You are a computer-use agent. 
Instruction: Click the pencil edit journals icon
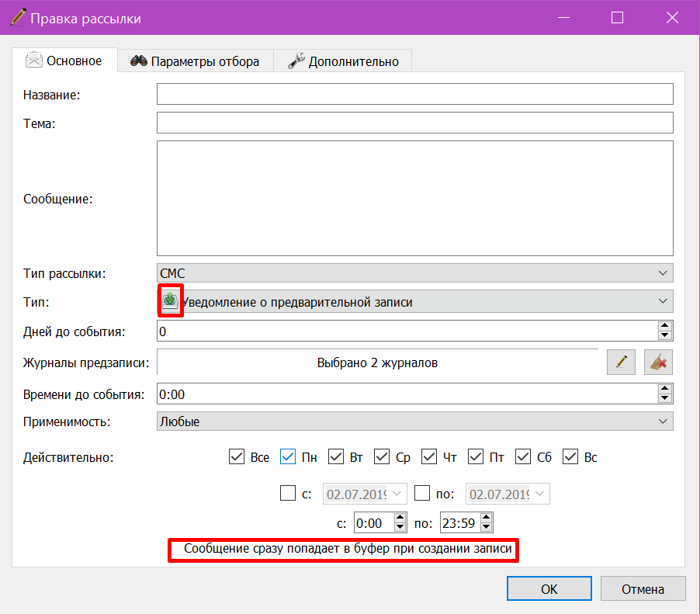[621, 363]
